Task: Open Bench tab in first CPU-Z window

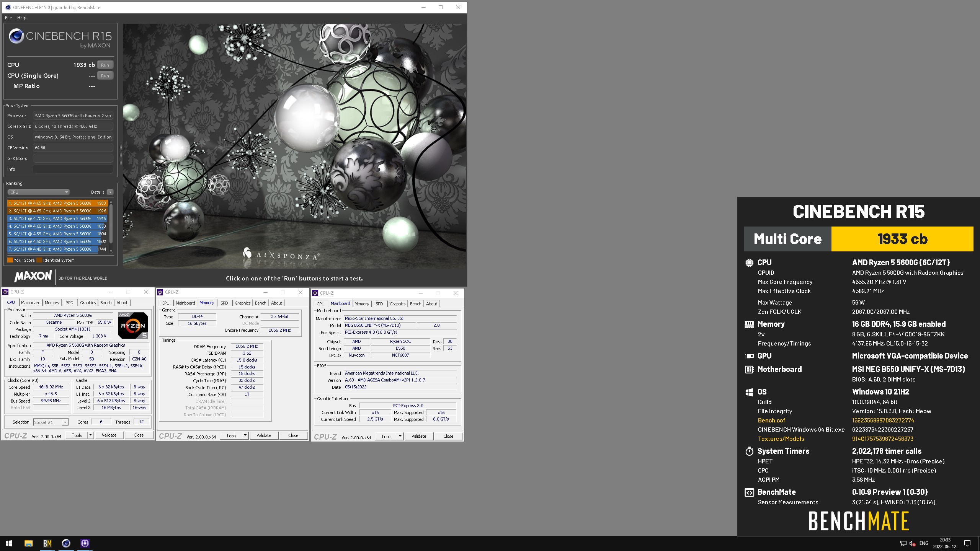Action: (x=106, y=303)
